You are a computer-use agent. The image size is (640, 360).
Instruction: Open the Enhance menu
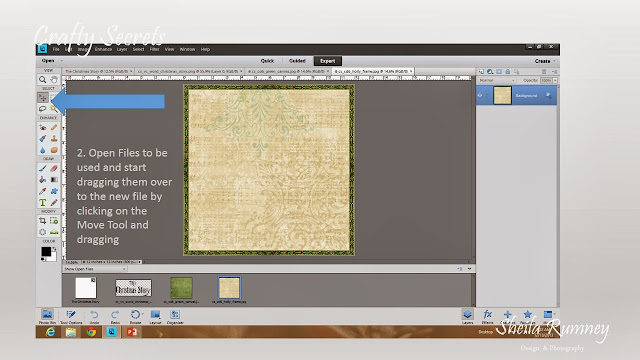pyautogui.click(x=103, y=49)
